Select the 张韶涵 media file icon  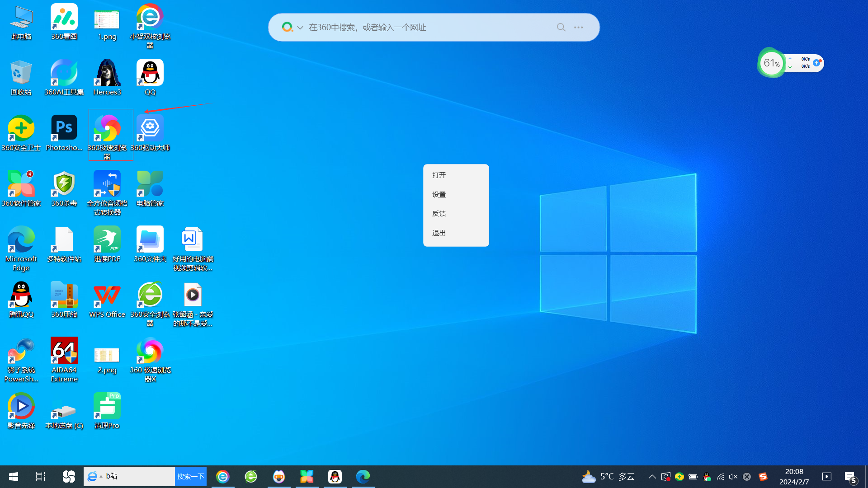pos(193,304)
